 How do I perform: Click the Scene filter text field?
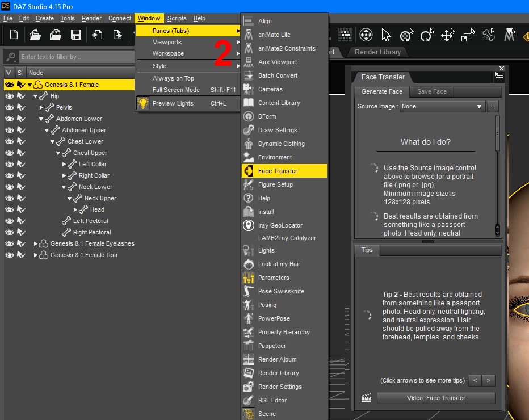pyautogui.click(x=77, y=57)
